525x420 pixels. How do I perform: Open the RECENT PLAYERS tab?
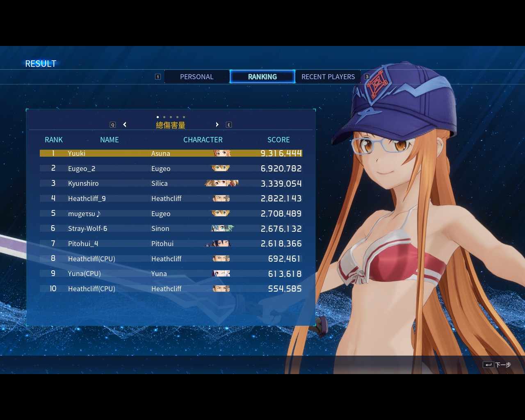[328, 77]
